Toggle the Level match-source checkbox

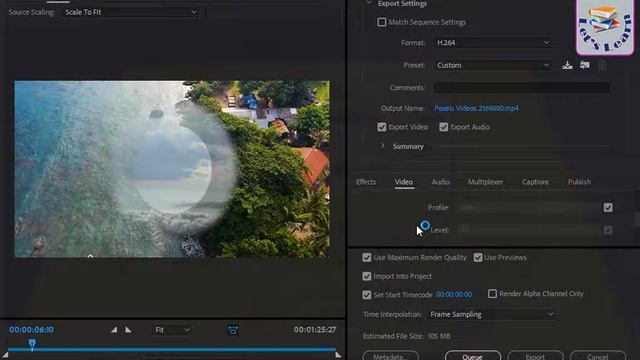608,230
